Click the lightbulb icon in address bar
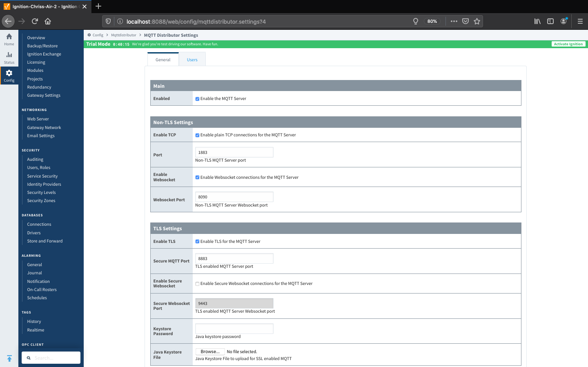This screenshot has height=367, width=588. point(416,21)
